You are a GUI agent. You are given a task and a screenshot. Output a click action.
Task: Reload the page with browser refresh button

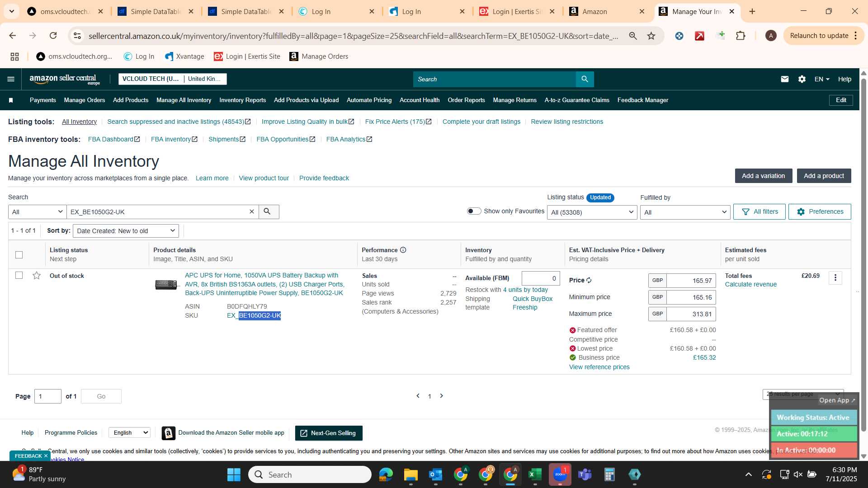click(53, 36)
